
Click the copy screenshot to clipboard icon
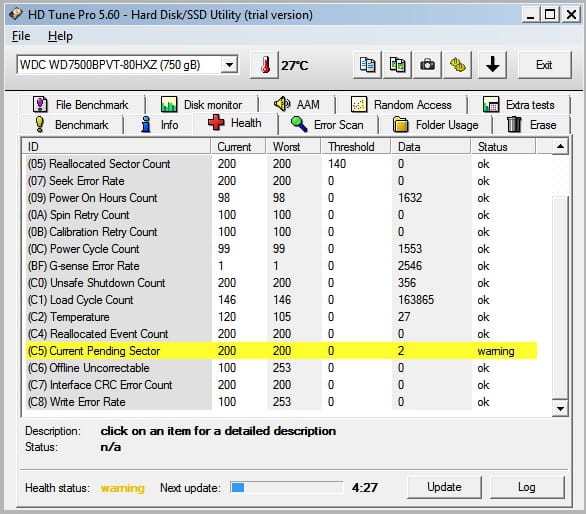[397, 65]
